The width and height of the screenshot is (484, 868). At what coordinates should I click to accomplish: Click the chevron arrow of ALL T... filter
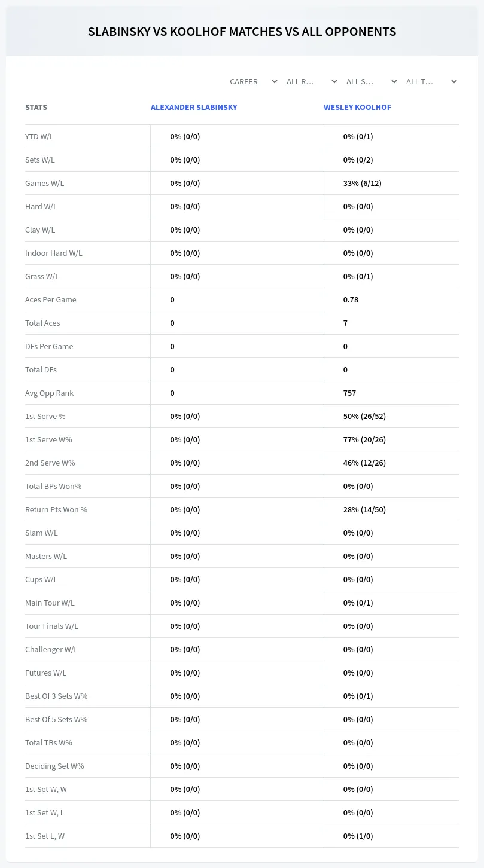pos(454,81)
